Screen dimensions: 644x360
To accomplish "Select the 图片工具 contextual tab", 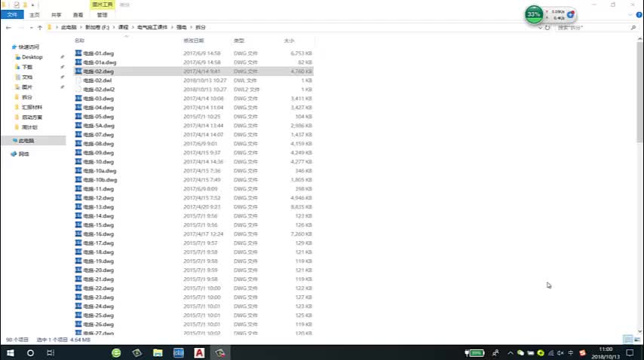I will [x=103, y=5].
